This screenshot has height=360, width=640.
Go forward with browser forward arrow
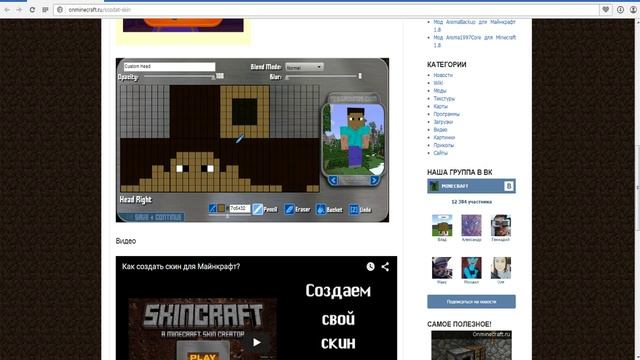[19, 9]
